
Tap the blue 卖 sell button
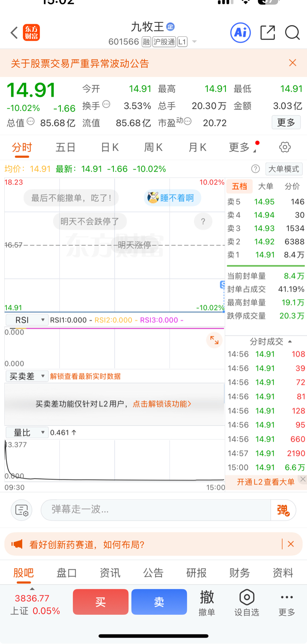coord(159,602)
